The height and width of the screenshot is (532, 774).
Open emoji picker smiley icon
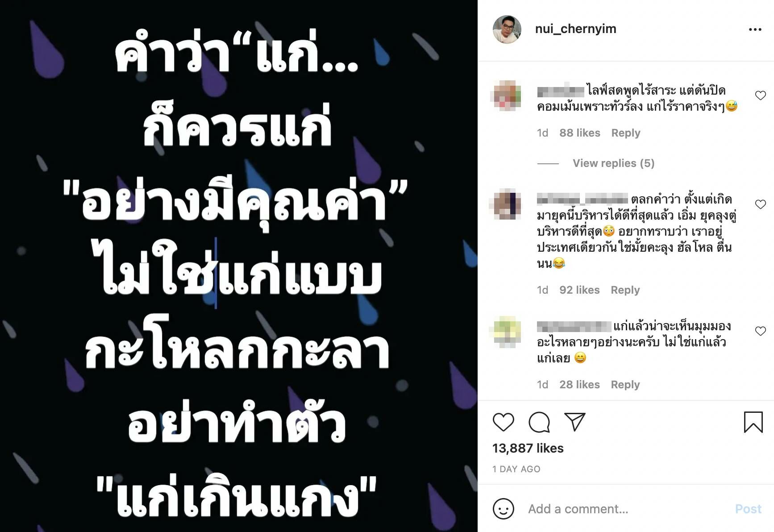(503, 509)
